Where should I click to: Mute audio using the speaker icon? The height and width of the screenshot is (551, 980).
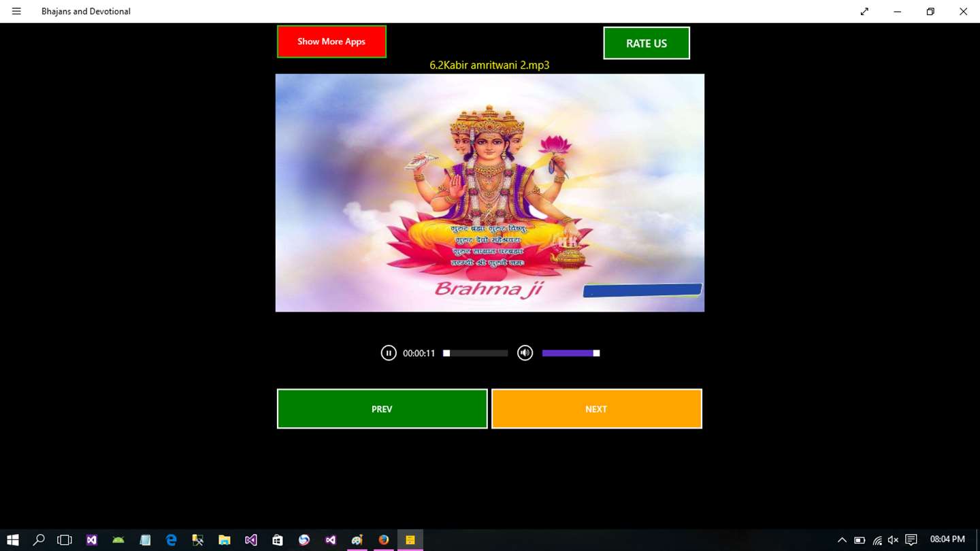pos(525,353)
